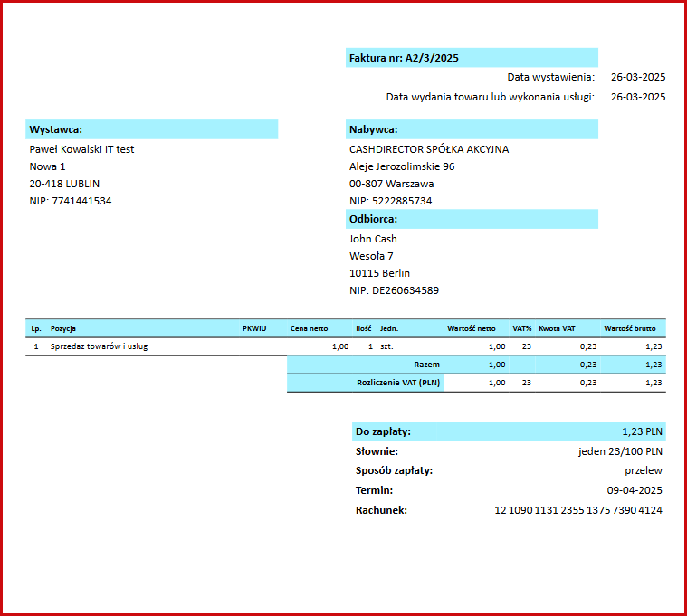
Task: Select the line '10115 Berlin'
Action: tap(379, 273)
